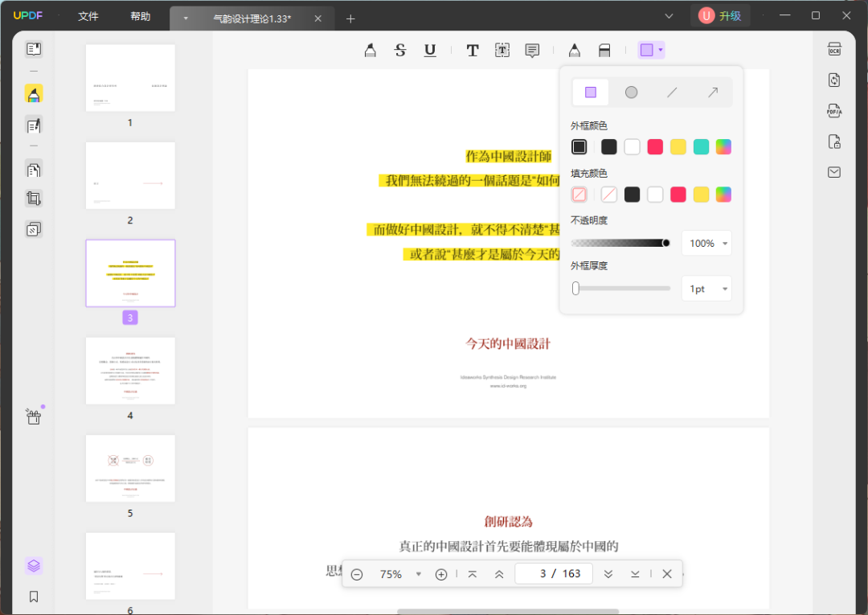Open the OCR recognition tool
The height and width of the screenshot is (615, 868).
click(x=834, y=50)
